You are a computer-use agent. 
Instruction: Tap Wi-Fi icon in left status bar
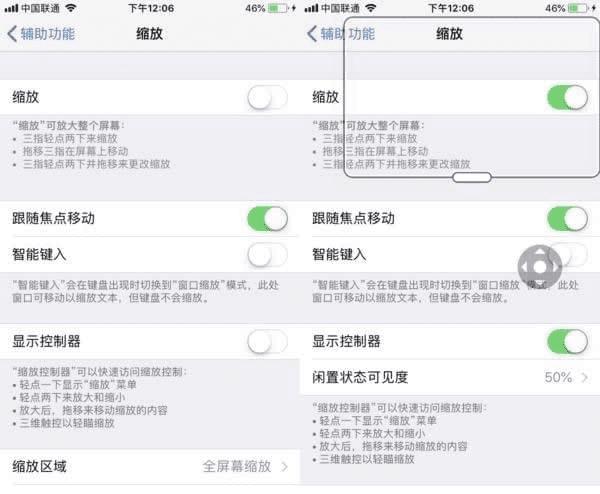pyautogui.click(x=71, y=8)
